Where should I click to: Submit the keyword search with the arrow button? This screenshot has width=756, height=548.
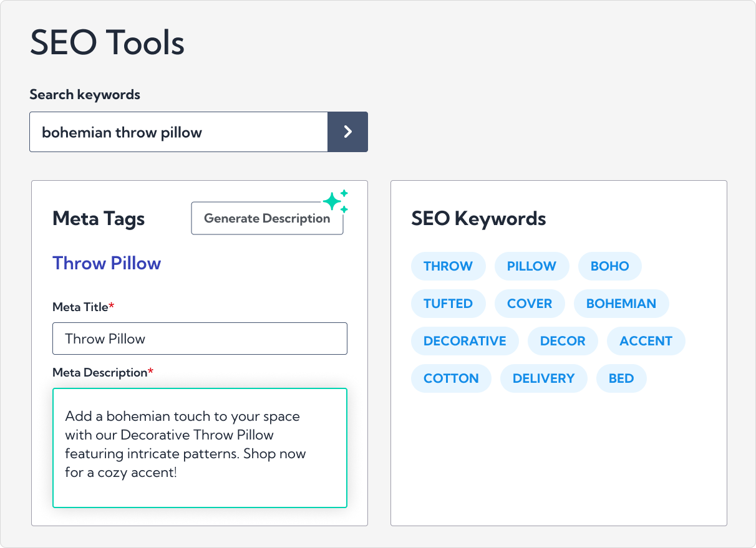347,132
